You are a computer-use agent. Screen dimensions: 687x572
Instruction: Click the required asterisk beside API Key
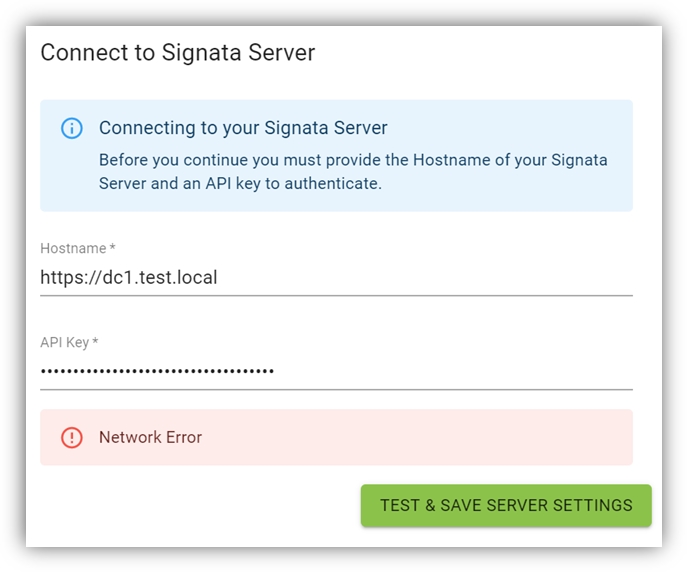[95, 342]
